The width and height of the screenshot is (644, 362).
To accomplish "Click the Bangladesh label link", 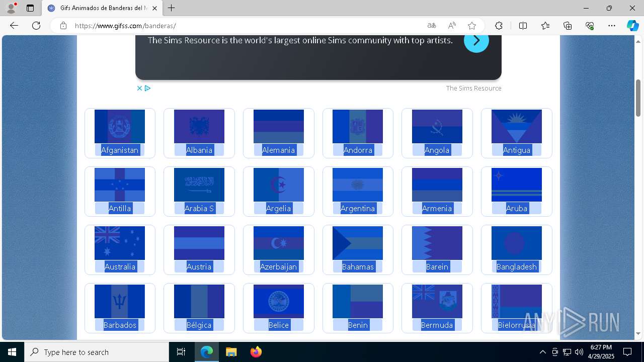I will [517, 266].
